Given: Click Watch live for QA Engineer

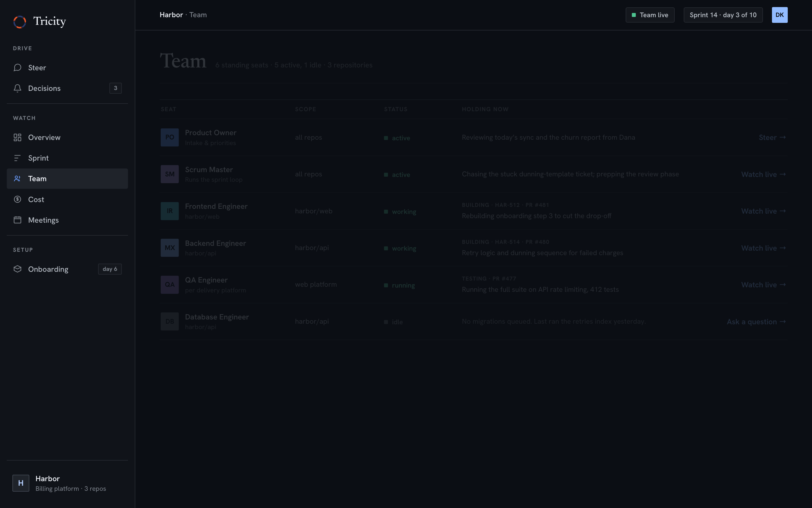Looking at the screenshot, I should coord(763,284).
